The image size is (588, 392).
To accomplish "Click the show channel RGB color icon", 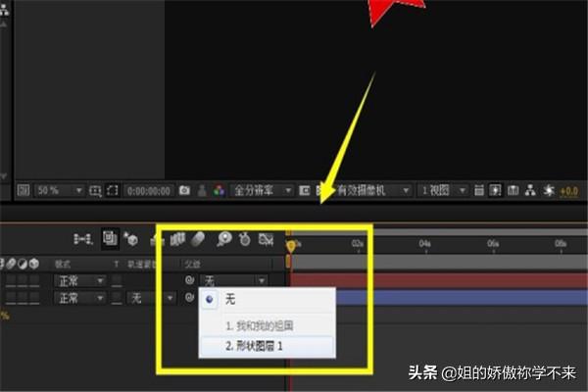I will coord(219,189).
